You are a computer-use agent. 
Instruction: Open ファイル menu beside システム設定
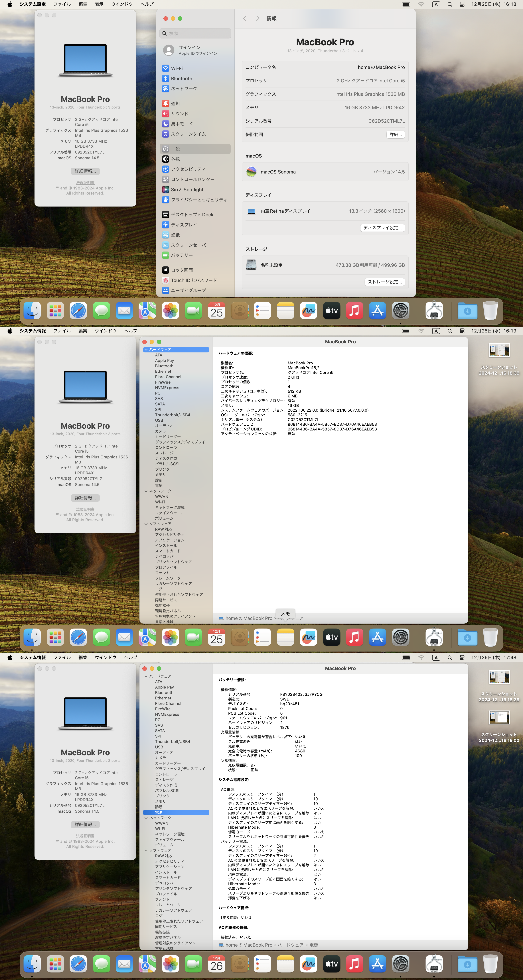(x=62, y=4)
